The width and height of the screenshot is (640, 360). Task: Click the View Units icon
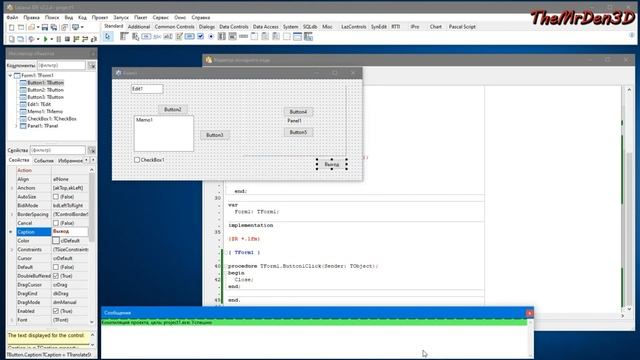point(11,39)
